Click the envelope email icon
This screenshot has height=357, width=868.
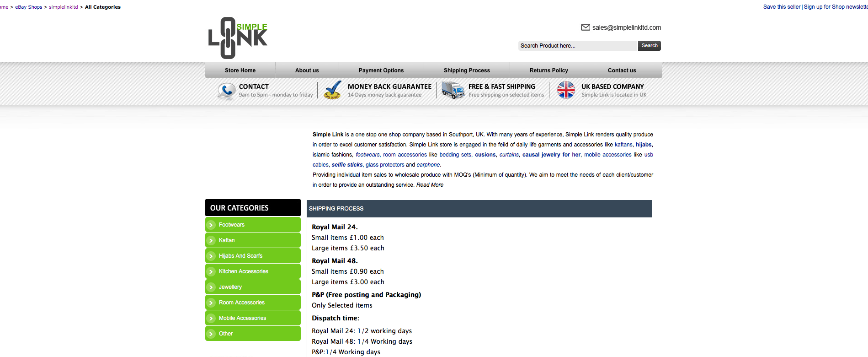[x=585, y=27]
